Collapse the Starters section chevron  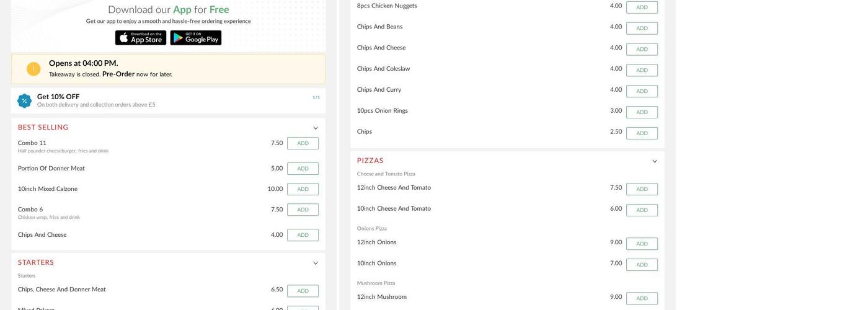tap(316, 263)
